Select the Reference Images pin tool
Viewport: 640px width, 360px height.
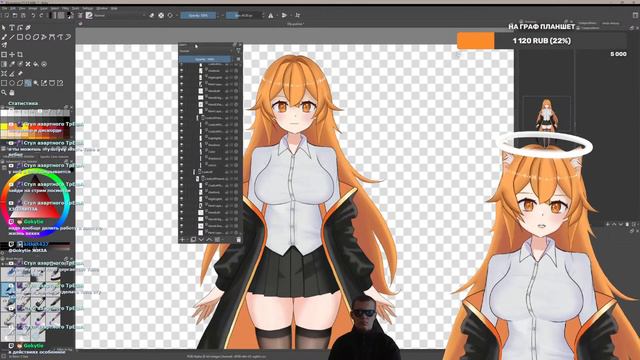coord(20,73)
